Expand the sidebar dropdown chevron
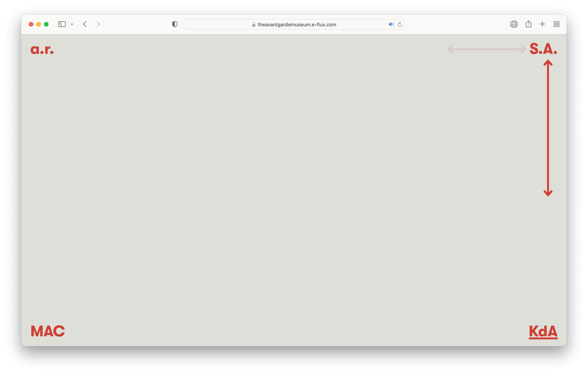This screenshot has height=374, width=588. (x=72, y=24)
